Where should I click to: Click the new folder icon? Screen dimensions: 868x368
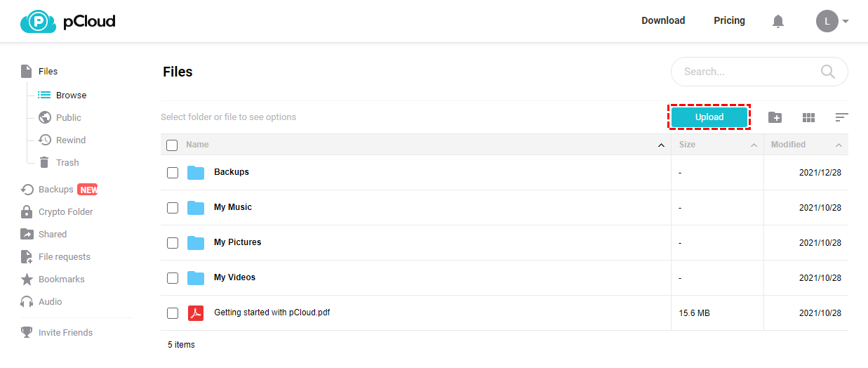775,117
